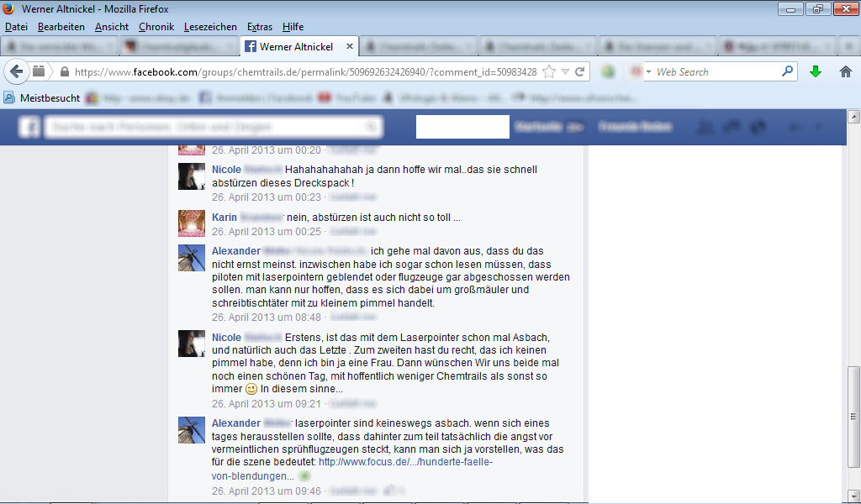
Task: Click the Facebook logo icon in blue bar
Action: click(x=29, y=127)
